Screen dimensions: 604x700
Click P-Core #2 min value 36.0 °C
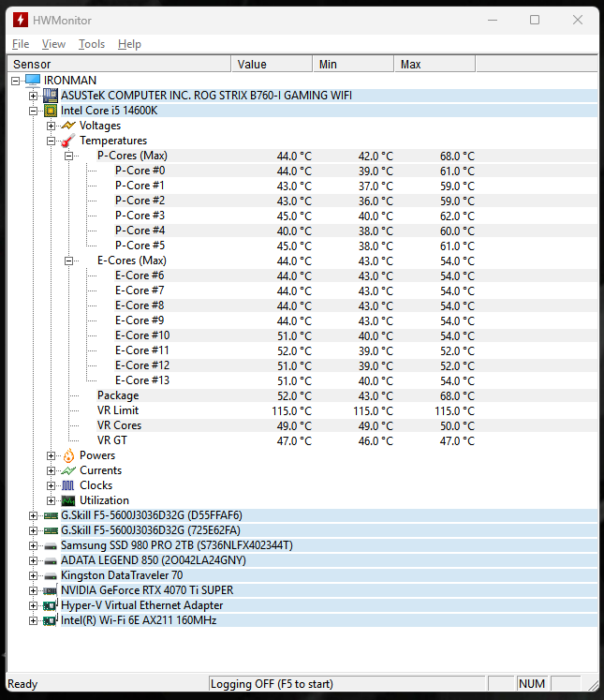pos(376,201)
